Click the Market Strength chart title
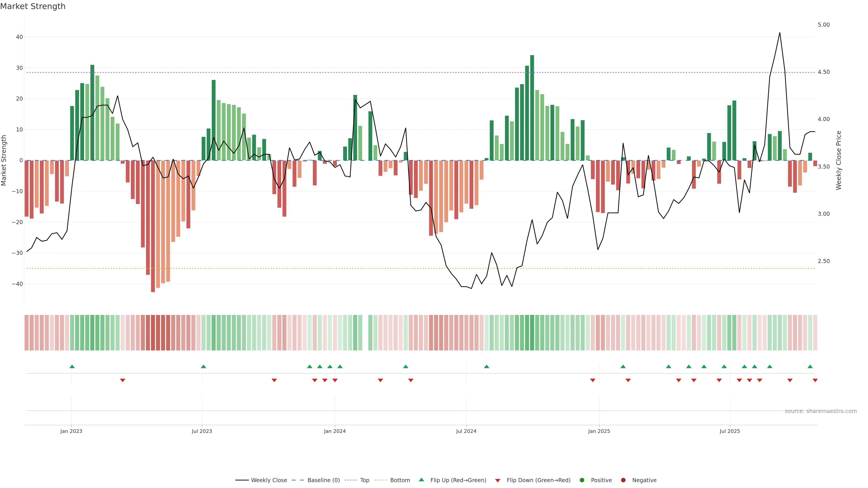 [x=33, y=6]
